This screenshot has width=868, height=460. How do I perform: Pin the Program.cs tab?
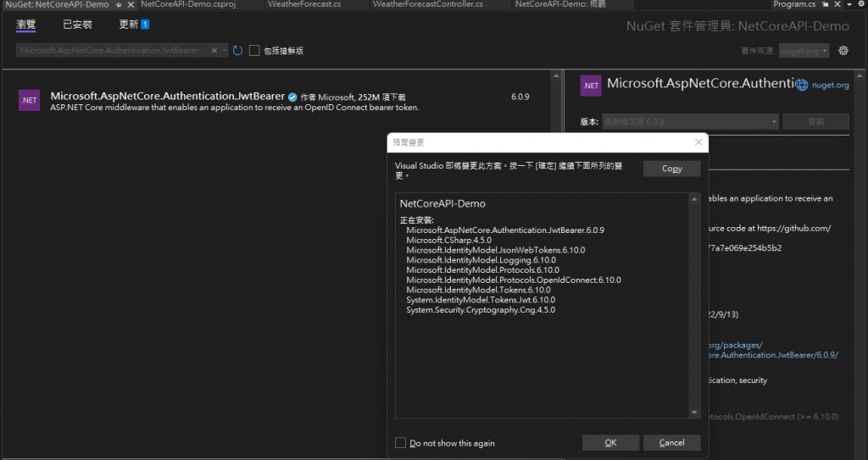(825, 4)
